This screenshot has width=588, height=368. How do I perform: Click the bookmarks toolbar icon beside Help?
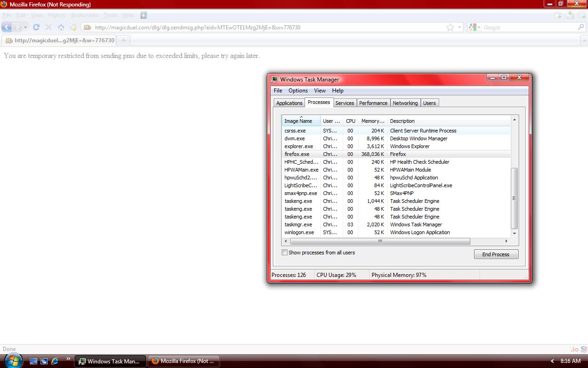143,15
